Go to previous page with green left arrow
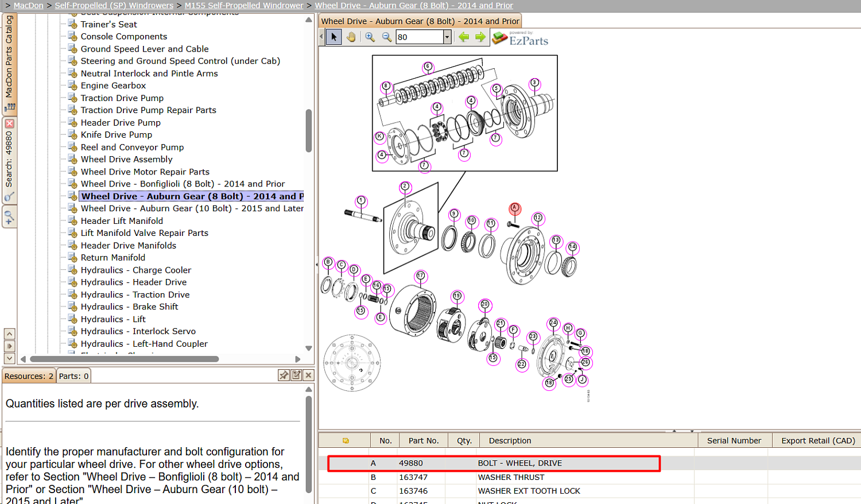The height and width of the screenshot is (504, 861). [x=464, y=37]
